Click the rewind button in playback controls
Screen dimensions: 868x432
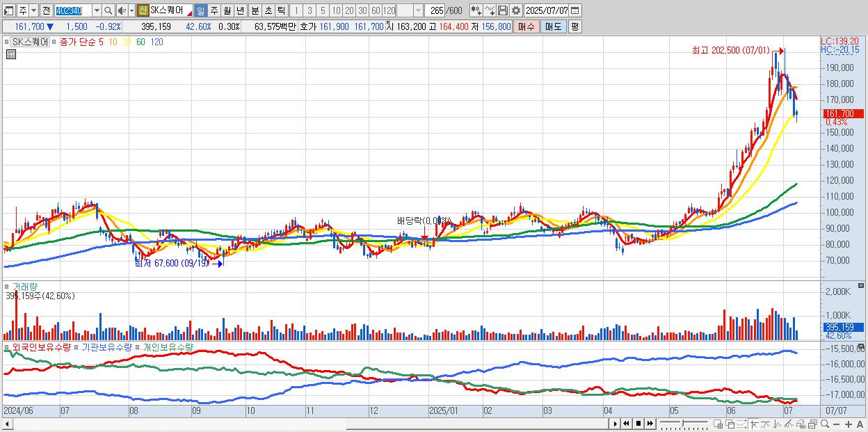[626, 424]
